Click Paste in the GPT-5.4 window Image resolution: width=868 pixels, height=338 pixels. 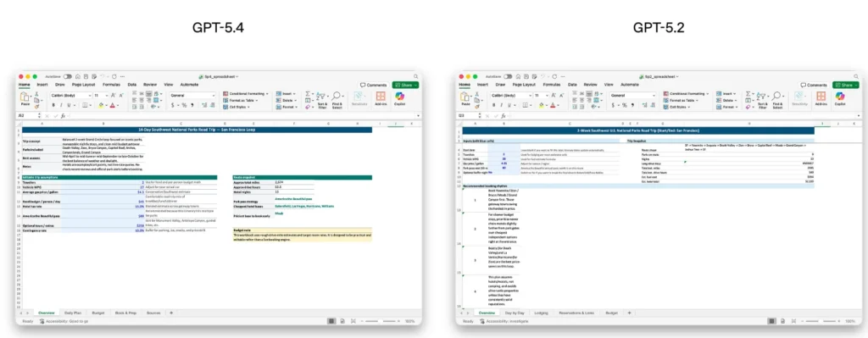25,98
